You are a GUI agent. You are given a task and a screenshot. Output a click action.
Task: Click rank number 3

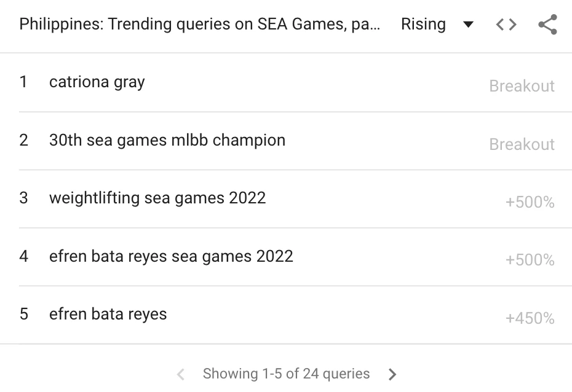pos(23,198)
